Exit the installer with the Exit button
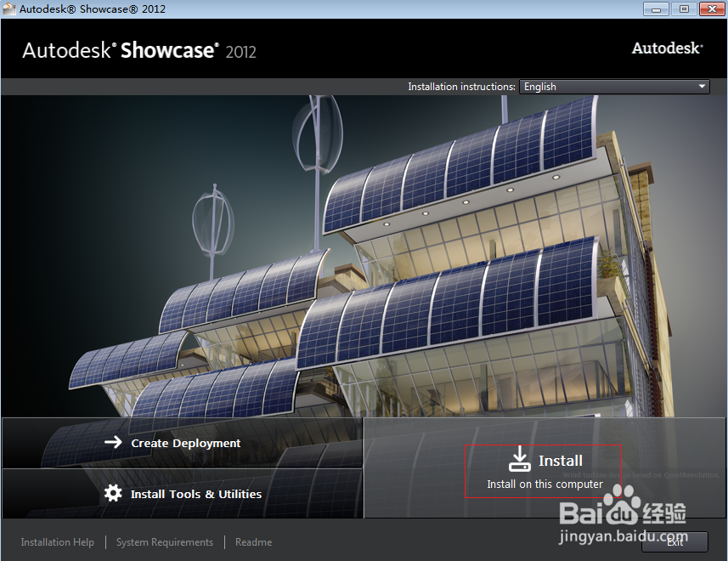Image resolution: width=728 pixels, height=561 pixels. tap(674, 542)
